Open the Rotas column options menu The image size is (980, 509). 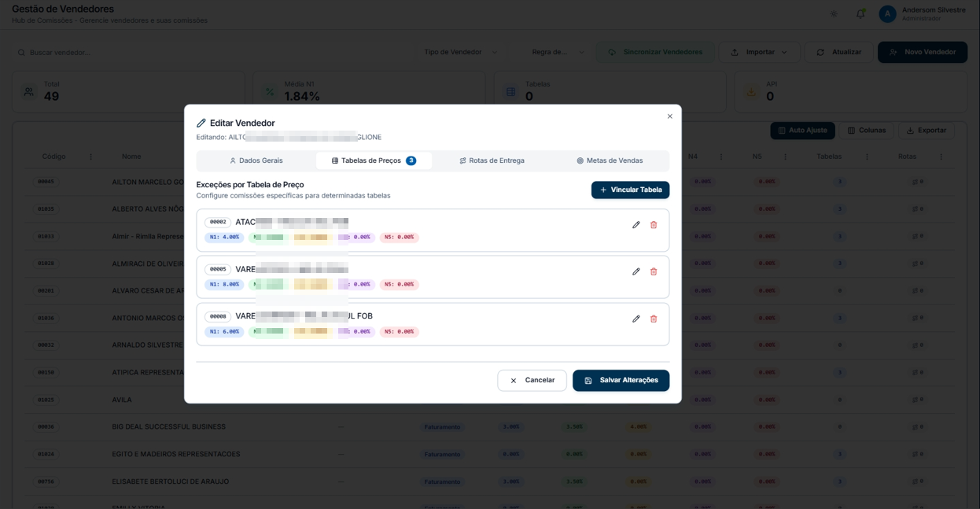[941, 157]
